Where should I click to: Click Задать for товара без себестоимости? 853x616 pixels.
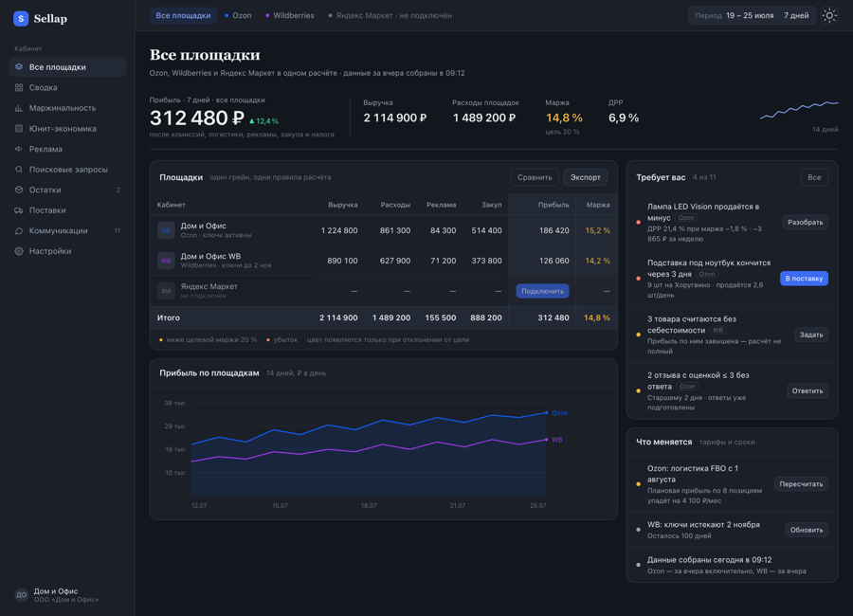[811, 335]
